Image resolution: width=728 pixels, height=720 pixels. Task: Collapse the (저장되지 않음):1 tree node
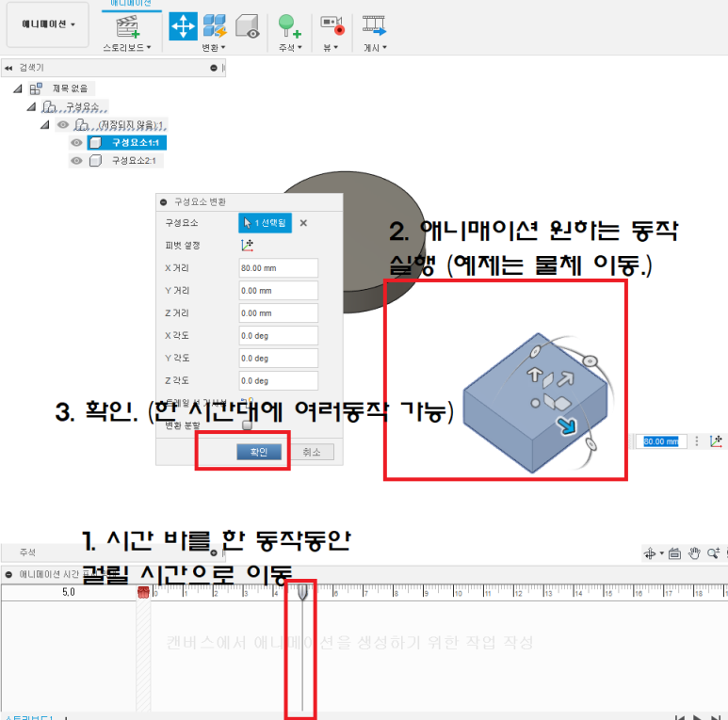coord(45,125)
